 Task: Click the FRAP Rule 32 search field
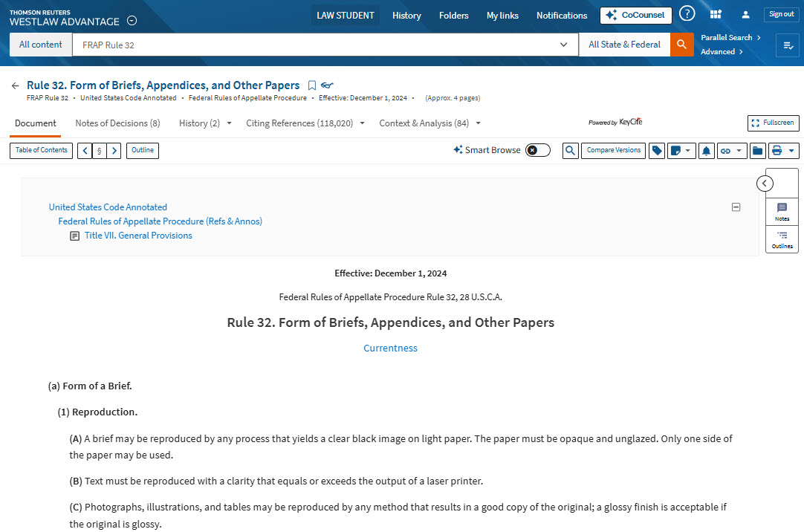[x=312, y=45]
